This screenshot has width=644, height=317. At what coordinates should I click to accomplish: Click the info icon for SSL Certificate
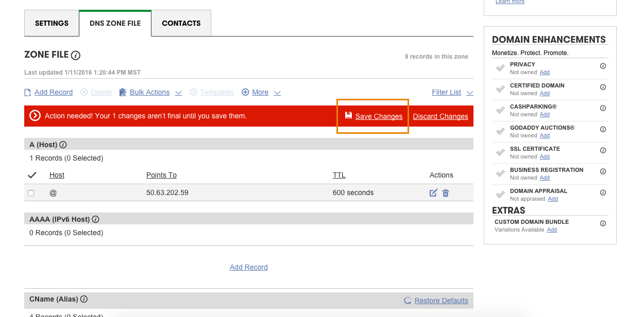pyautogui.click(x=603, y=150)
